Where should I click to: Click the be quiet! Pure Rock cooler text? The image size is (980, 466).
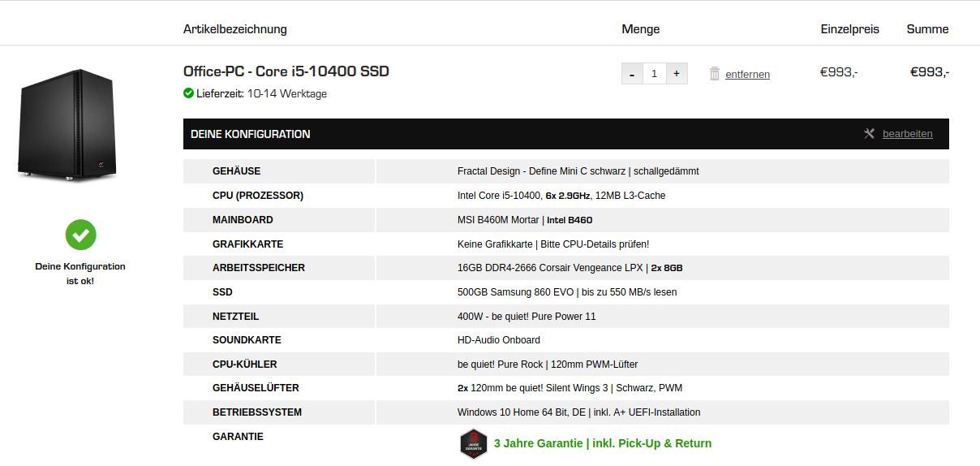(x=548, y=364)
